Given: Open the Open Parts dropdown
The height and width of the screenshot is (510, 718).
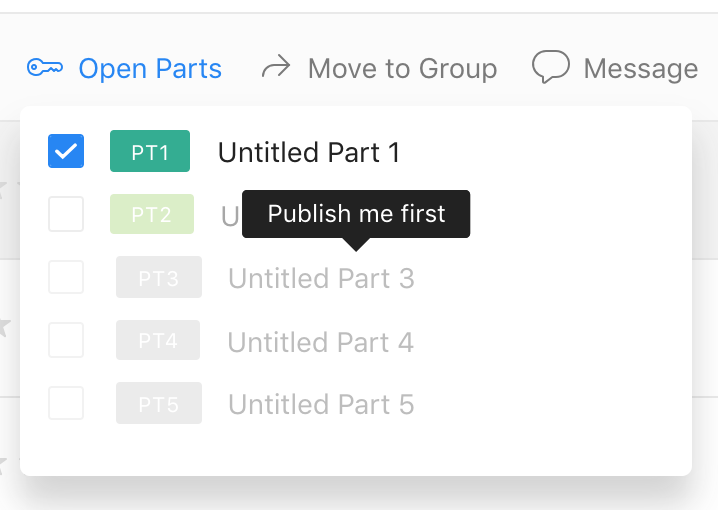Looking at the screenshot, I should 124,68.
